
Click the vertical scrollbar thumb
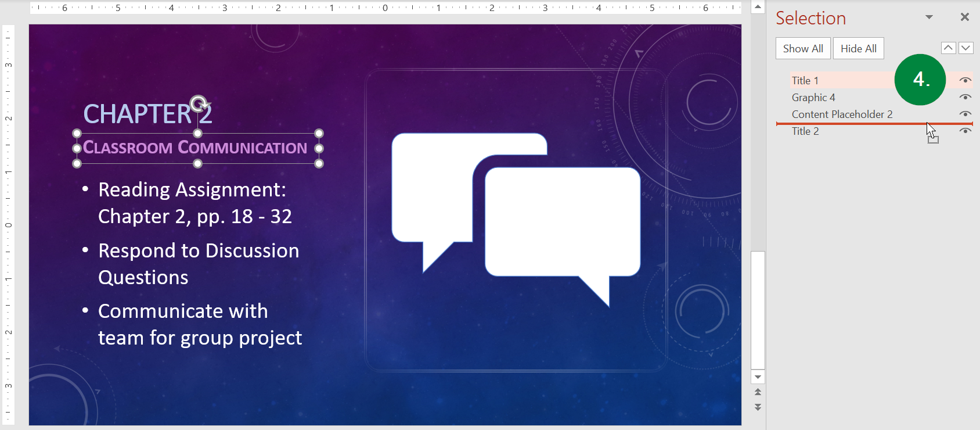click(x=758, y=310)
